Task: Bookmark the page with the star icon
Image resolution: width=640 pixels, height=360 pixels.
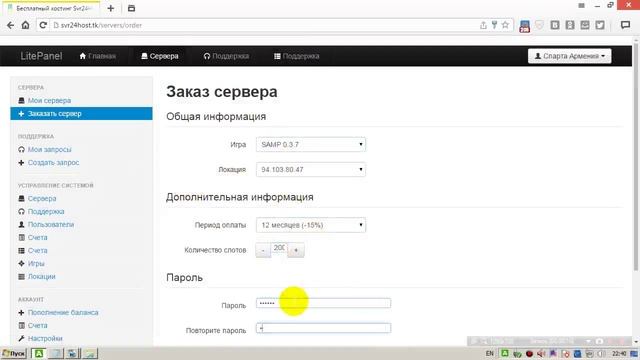Action: tap(505, 25)
